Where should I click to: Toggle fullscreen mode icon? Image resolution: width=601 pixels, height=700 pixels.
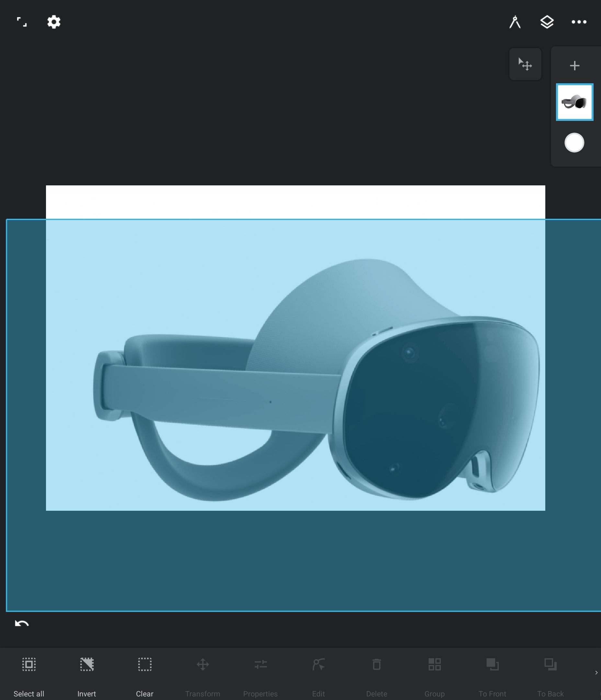tap(22, 22)
